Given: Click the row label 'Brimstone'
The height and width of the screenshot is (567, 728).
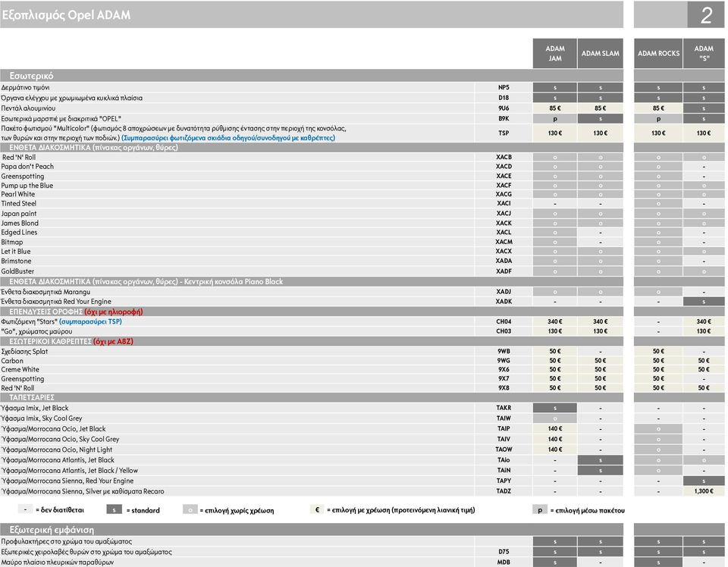Looking at the screenshot, I should point(16,262).
